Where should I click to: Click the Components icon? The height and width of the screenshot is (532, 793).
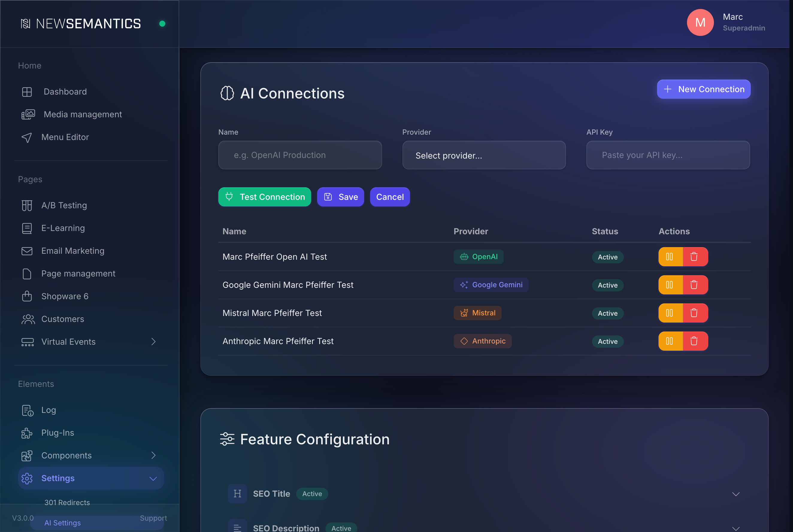[27, 456]
